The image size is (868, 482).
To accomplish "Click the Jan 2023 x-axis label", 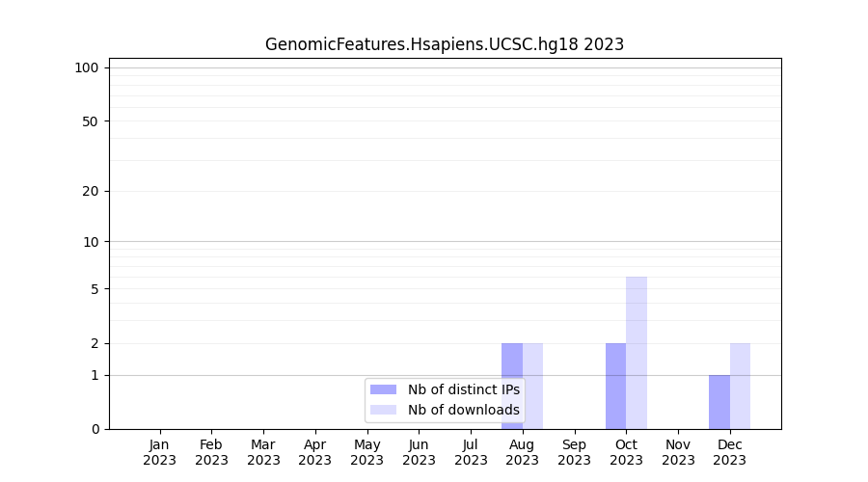I will point(160,452).
